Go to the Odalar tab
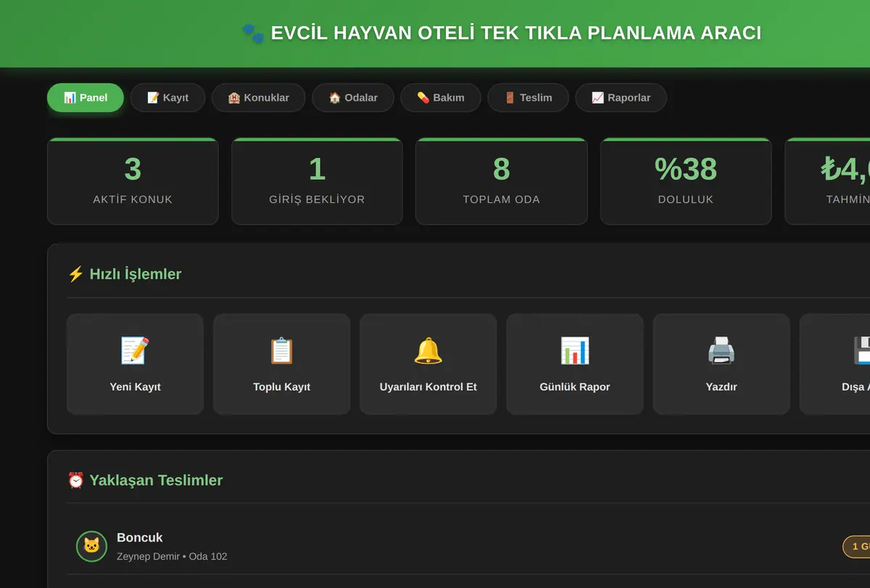Image resolution: width=870 pixels, height=588 pixels. coord(353,98)
